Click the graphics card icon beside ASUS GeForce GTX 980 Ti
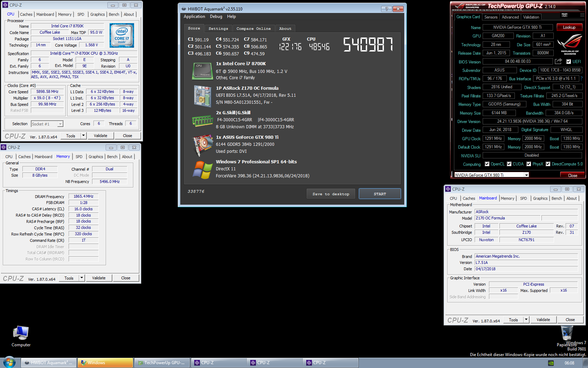588x368 pixels. 203,145
